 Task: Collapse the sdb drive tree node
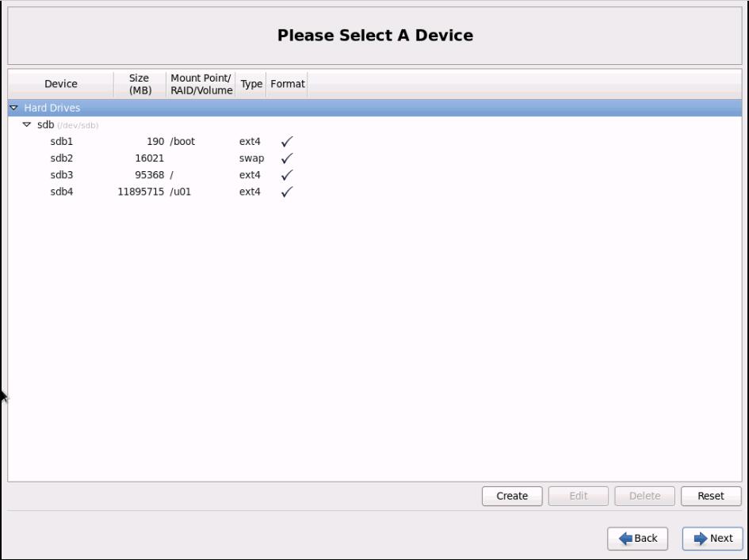(27, 125)
